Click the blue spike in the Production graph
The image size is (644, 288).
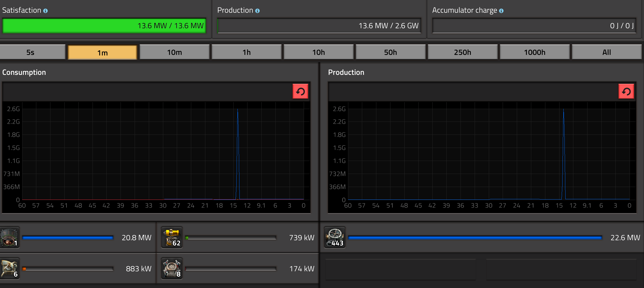point(564,154)
